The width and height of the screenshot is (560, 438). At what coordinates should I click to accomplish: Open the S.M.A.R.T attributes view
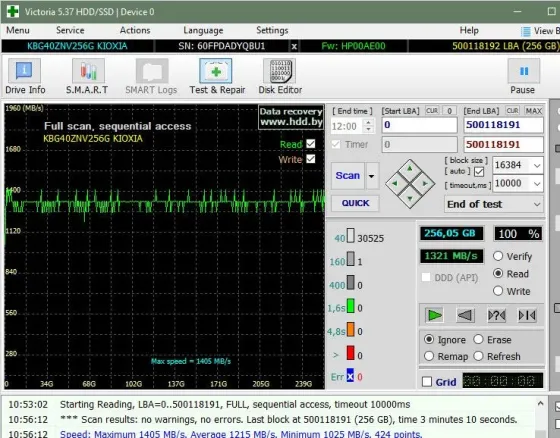point(87,76)
